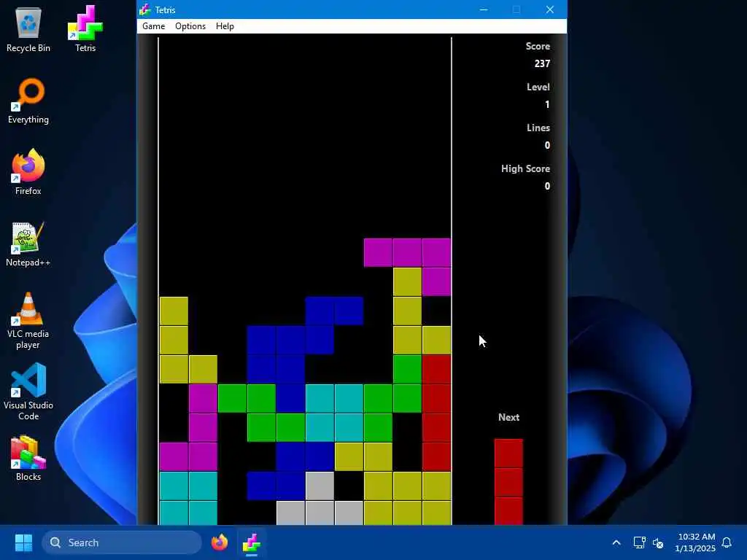The width and height of the screenshot is (747, 560).
Task: Click the Tetris taskbar button
Action: [x=251, y=542]
